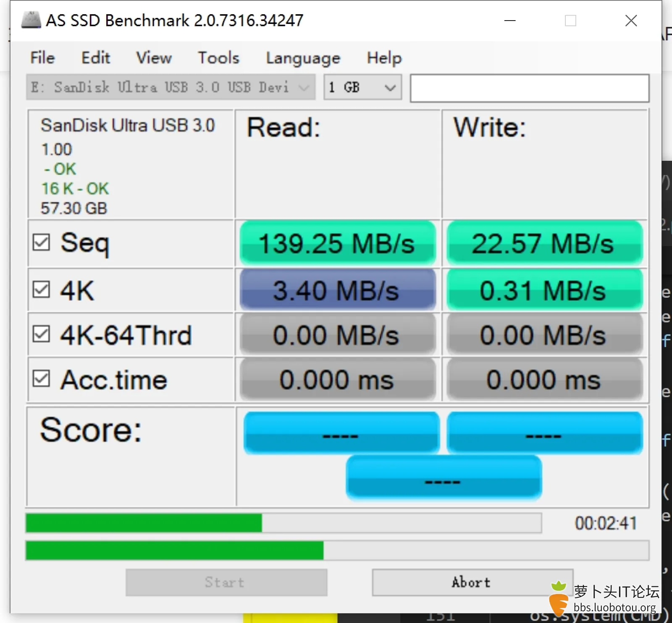Click the 57.30 GB capacity text
Screen dimensions: 672x623
[x=74, y=208]
